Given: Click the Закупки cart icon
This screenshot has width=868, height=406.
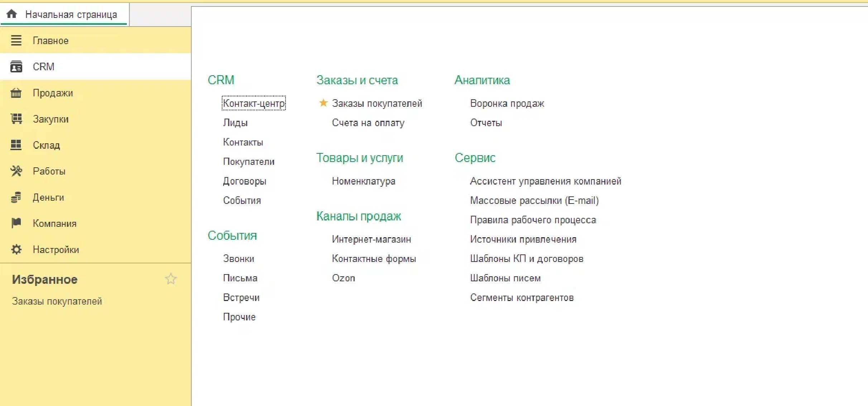Looking at the screenshot, I should pos(16,119).
